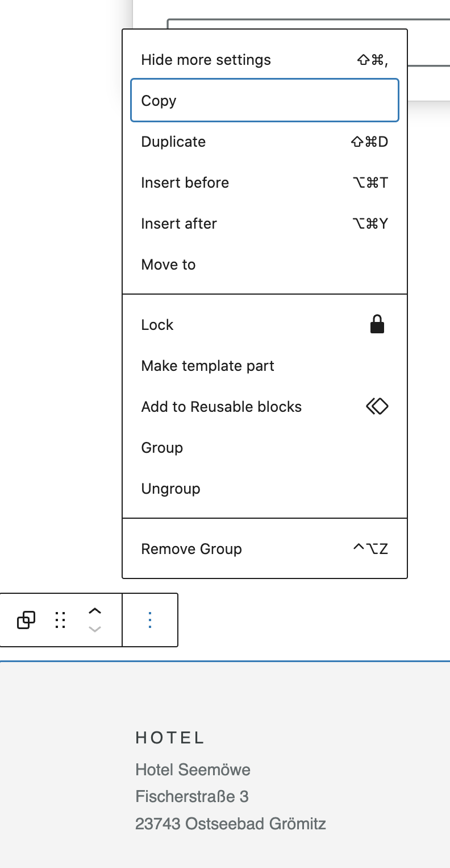The image size is (450, 868).
Task: Click the Group block type icon
Action: tap(26, 620)
